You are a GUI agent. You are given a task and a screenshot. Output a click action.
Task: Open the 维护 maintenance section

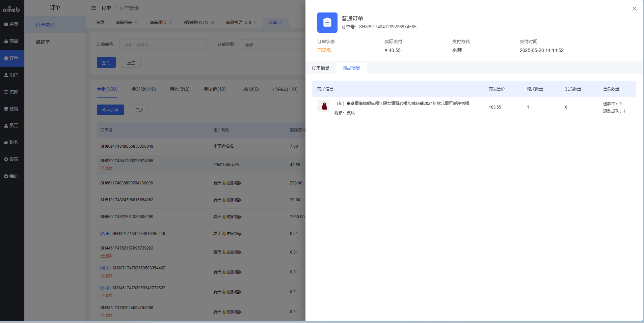click(12, 176)
